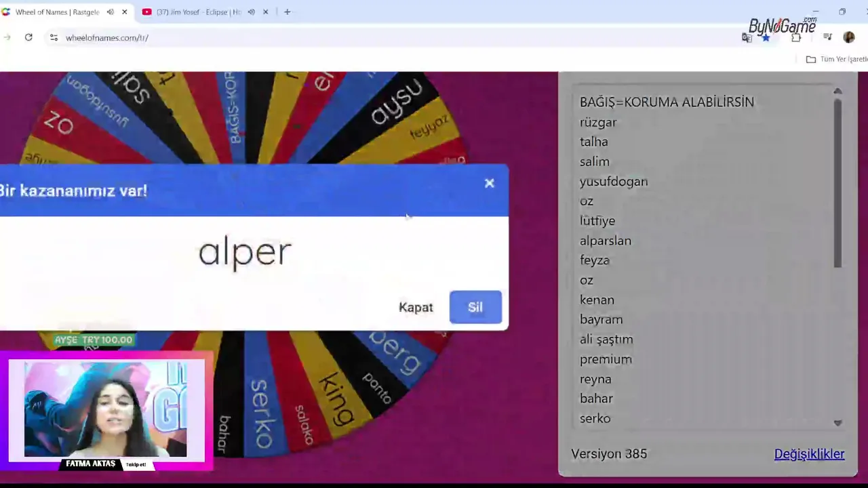Click 'ali şaştım' in names list
The height and width of the screenshot is (488, 868).
click(606, 340)
